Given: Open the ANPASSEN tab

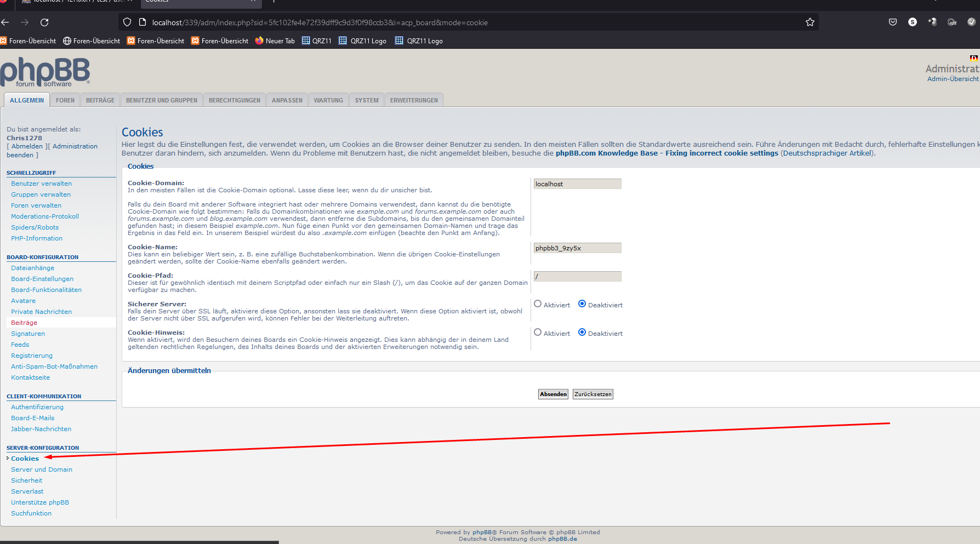Looking at the screenshot, I should tap(287, 100).
